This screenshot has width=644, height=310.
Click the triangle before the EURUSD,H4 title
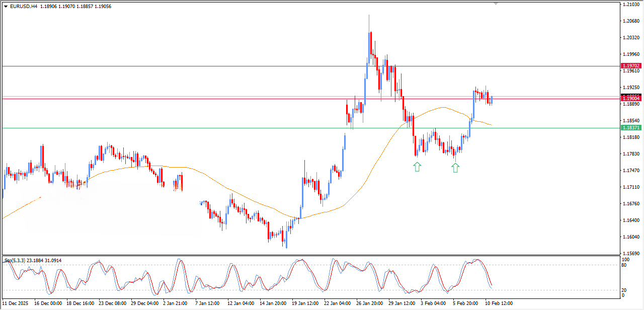click(x=6, y=7)
